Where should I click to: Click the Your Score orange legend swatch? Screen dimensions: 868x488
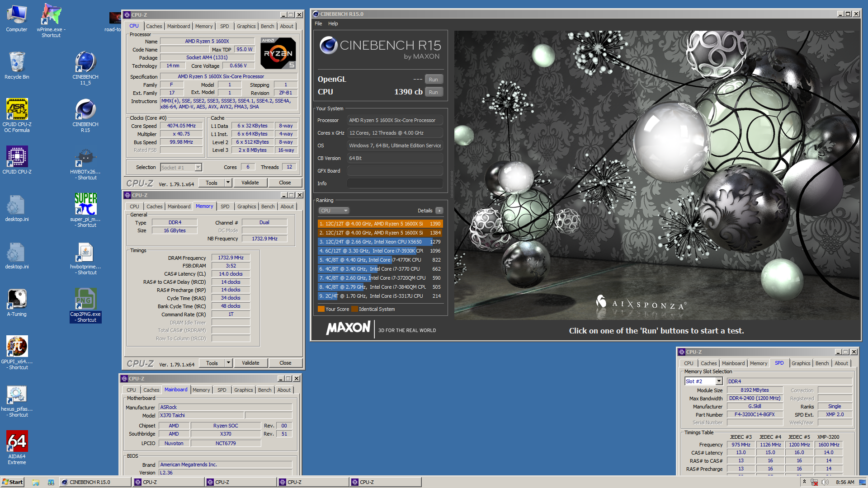[x=321, y=309]
